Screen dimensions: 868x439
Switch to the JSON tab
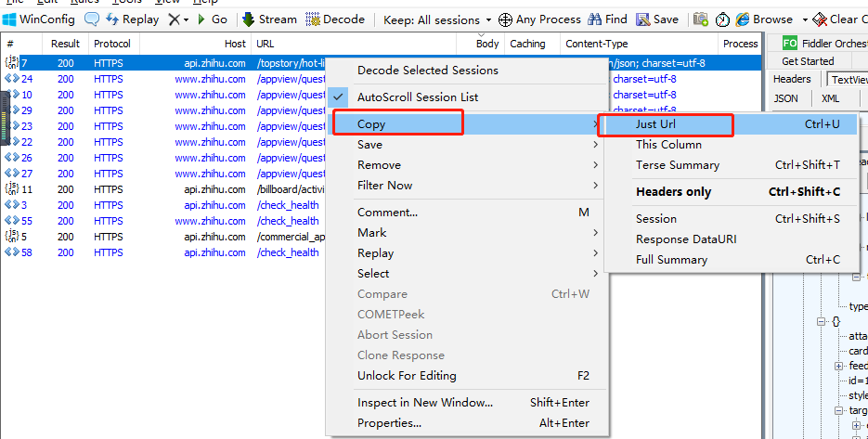pyautogui.click(x=785, y=98)
